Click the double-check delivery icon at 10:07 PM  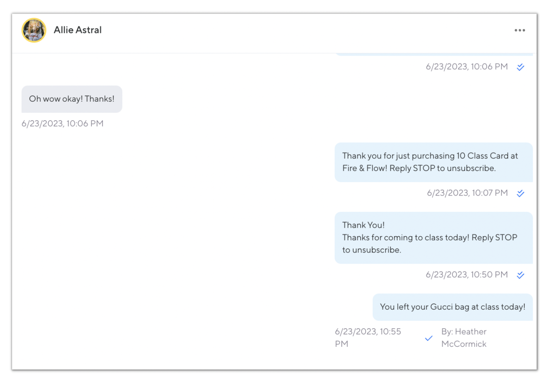[520, 193]
